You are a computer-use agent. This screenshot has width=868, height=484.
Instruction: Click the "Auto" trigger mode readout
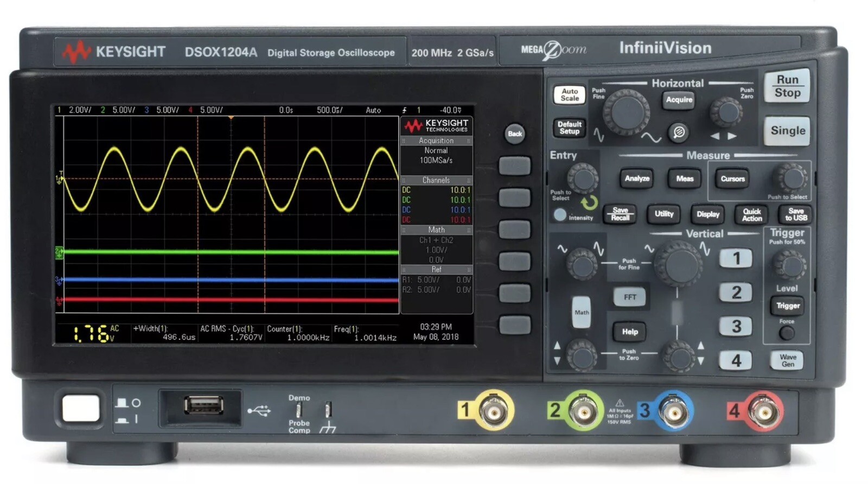point(373,110)
